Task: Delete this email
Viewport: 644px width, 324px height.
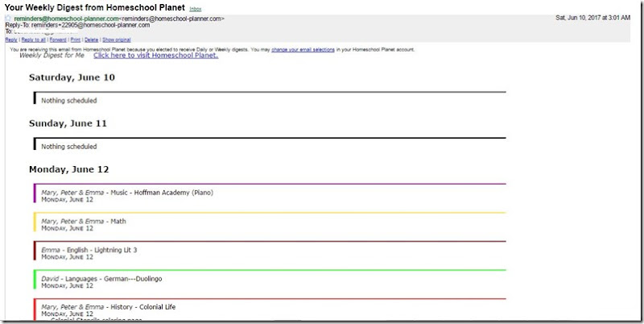Action: [92, 39]
